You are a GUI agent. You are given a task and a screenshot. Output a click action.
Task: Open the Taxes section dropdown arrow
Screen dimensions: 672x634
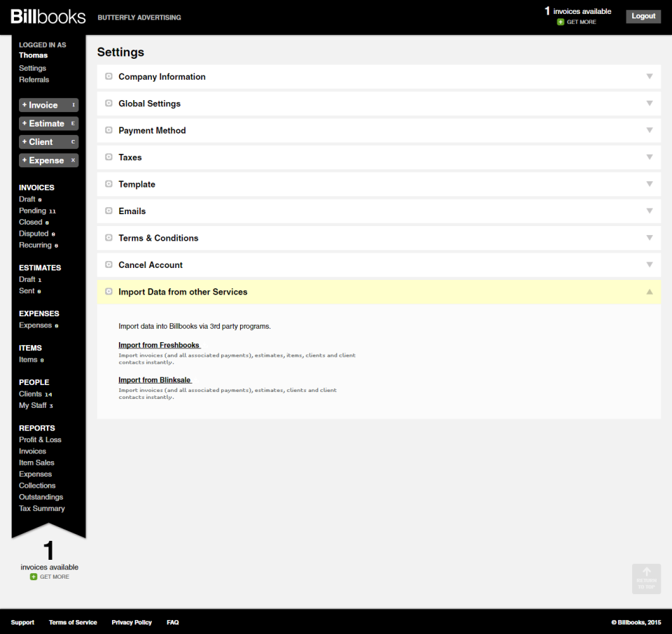650,157
